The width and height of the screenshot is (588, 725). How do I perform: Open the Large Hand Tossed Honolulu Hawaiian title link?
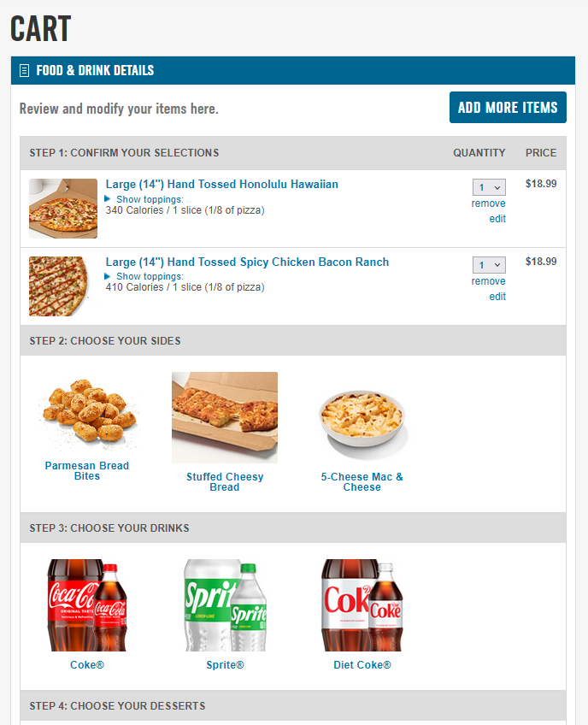221,184
